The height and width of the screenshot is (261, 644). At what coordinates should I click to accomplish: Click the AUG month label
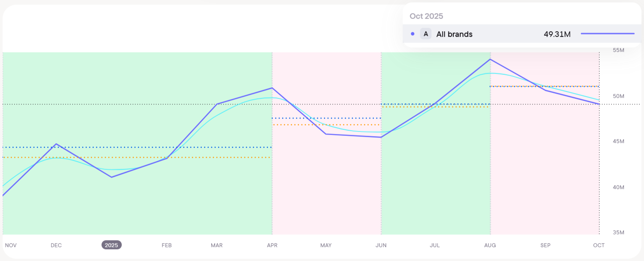click(490, 246)
